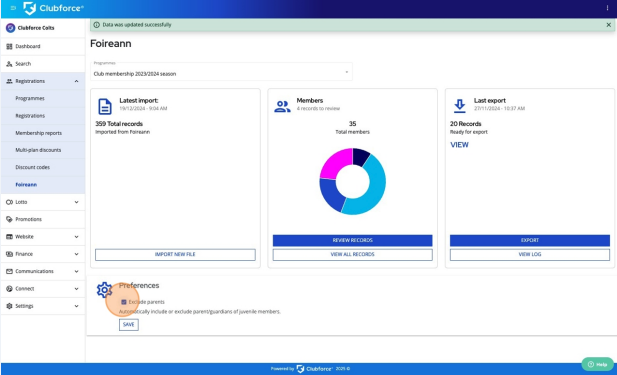Click the Preferences gear icon
Screen dimensions: 617x375
coord(104,290)
